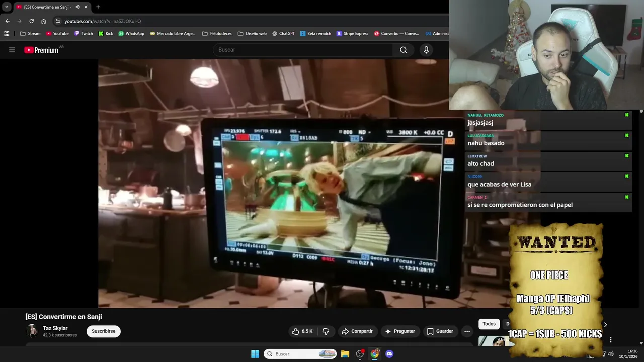Viewport: 644px width, 362px height.
Task: Click the '42.3 k suscriptores' count
Action: pos(60,335)
